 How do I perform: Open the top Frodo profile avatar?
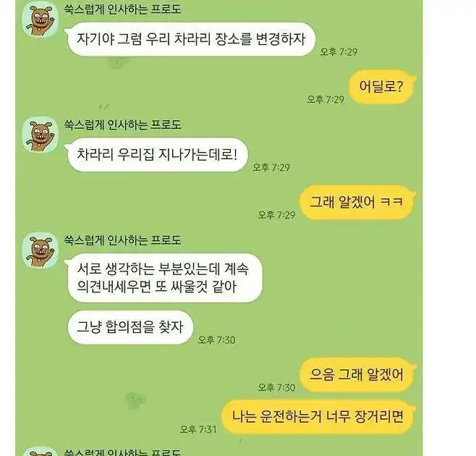40,19
